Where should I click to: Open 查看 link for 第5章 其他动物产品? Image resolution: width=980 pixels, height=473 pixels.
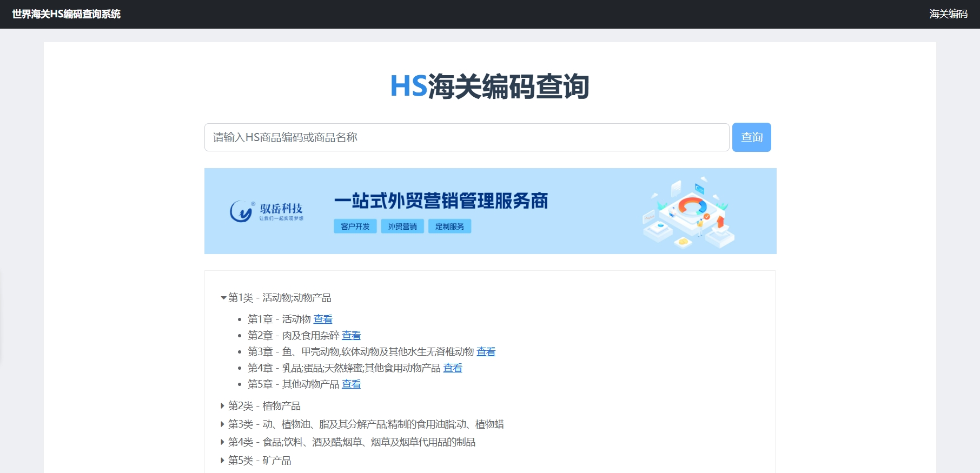click(351, 384)
